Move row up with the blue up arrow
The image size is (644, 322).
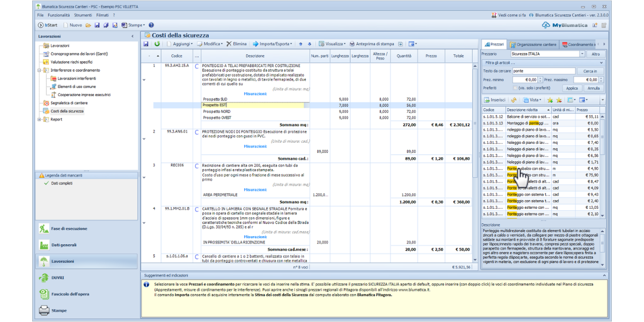click(x=301, y=43)
